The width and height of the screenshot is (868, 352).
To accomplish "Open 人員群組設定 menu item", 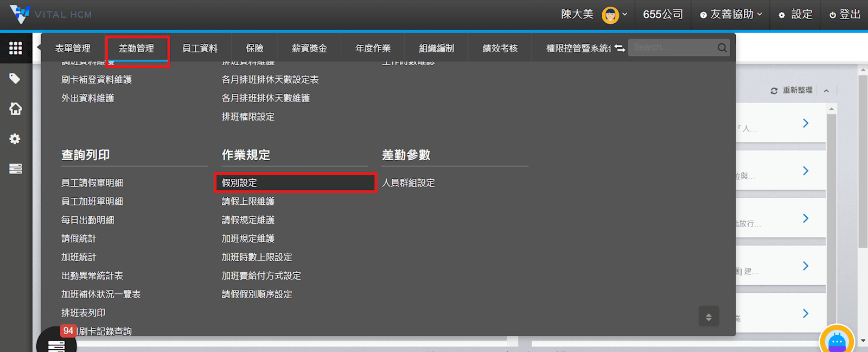I will 409,183.
